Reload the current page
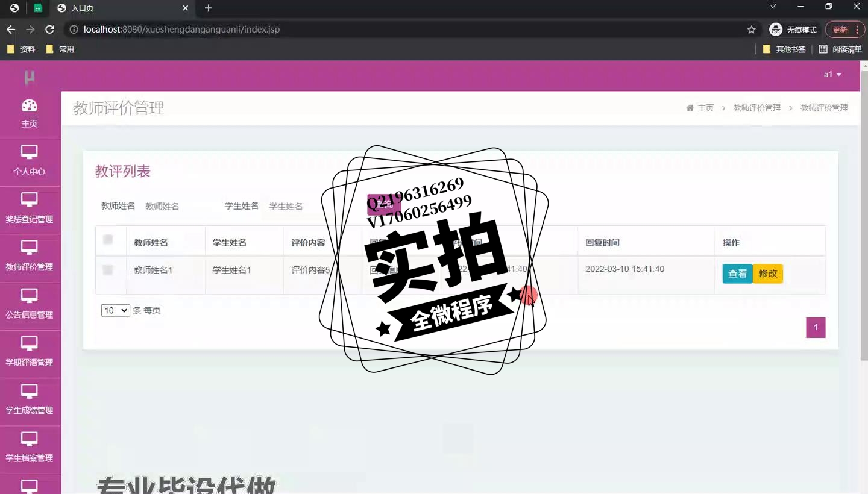The image size is (868, 494). coord(50,30)
